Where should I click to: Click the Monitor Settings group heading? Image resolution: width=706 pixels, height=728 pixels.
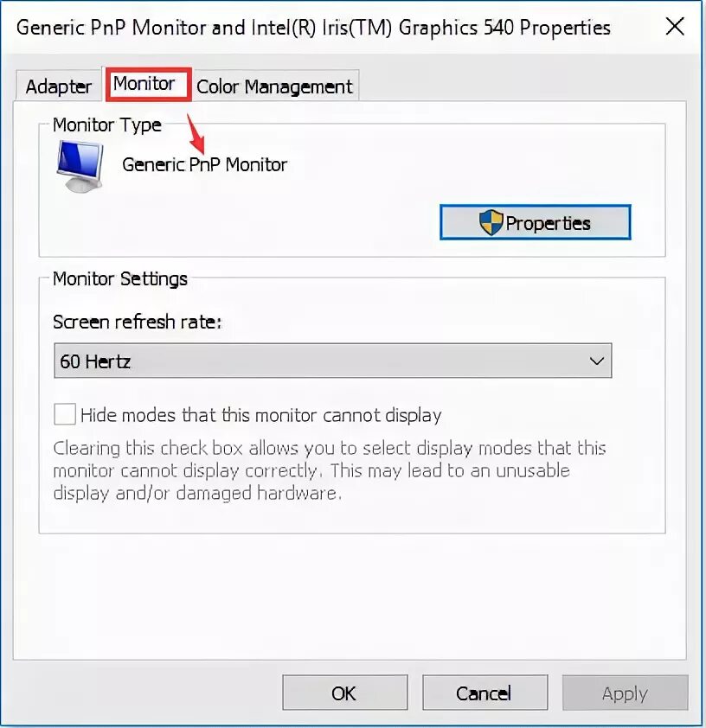[120, 279]
